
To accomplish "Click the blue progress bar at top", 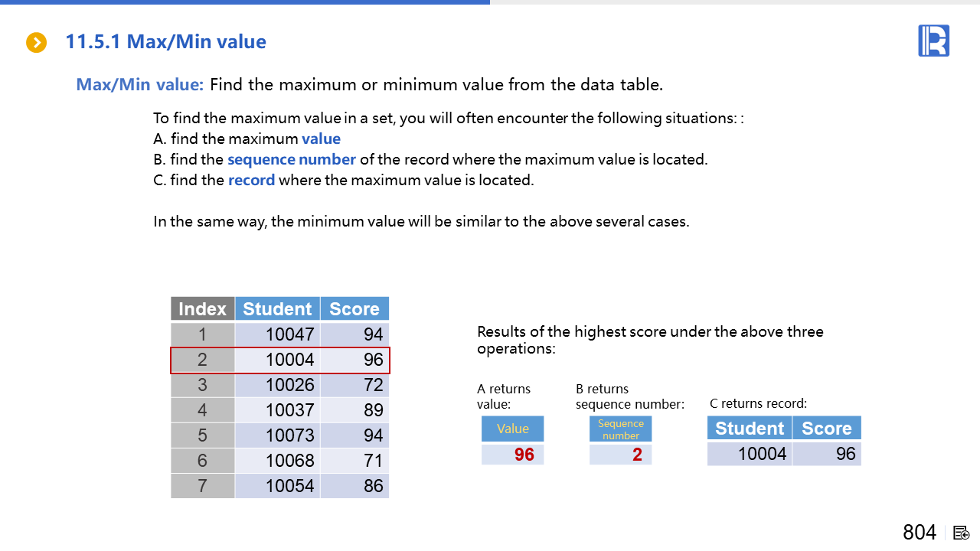I will click(x=245, y=2).
